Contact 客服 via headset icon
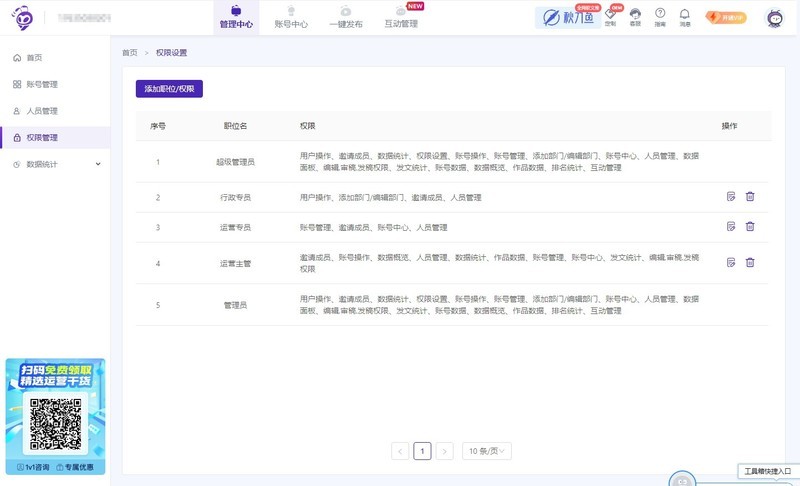Image resolution: width=800 pixels, height=486 pixels. [x=635, y=16]
